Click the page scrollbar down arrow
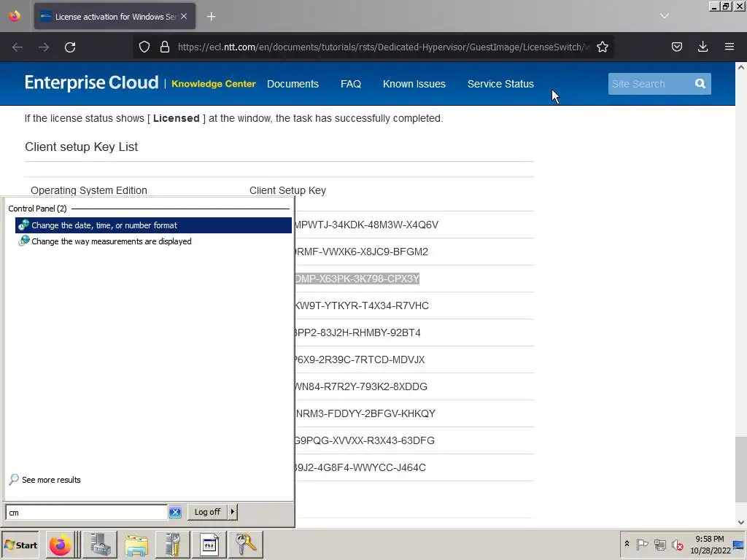 pos(741,522)
